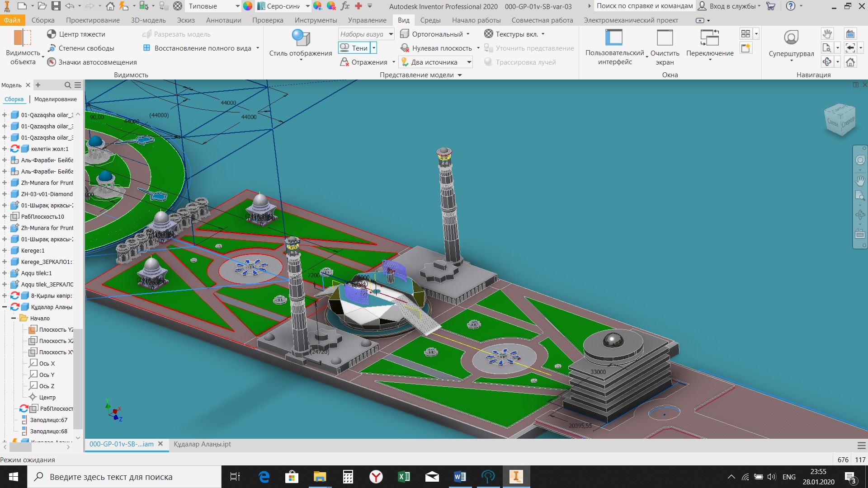This screenshot has height=488, width=868.
Task: Click Degrees of Freedom (Степени свободы) button
Action: (80, 48)
